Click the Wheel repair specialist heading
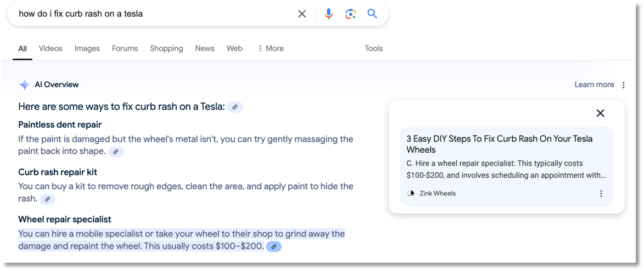 65,219
